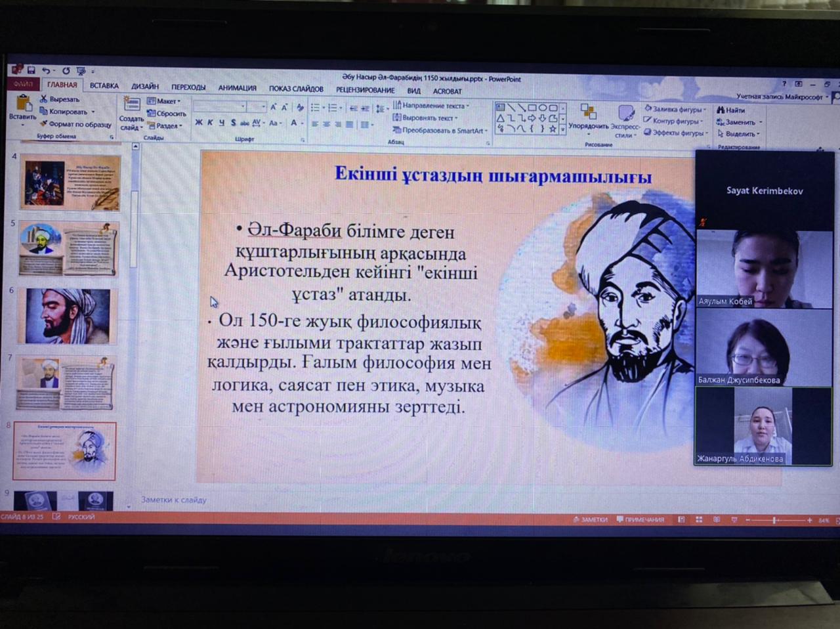
Task: Click the Вставить (Paste) clipboard icon
Action: (x=22, y=104)
